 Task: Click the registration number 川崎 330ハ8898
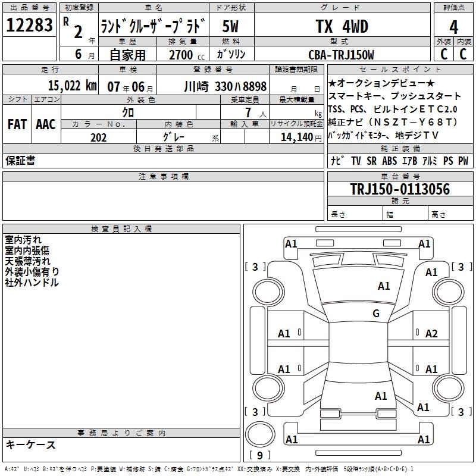tap(226, 87)
